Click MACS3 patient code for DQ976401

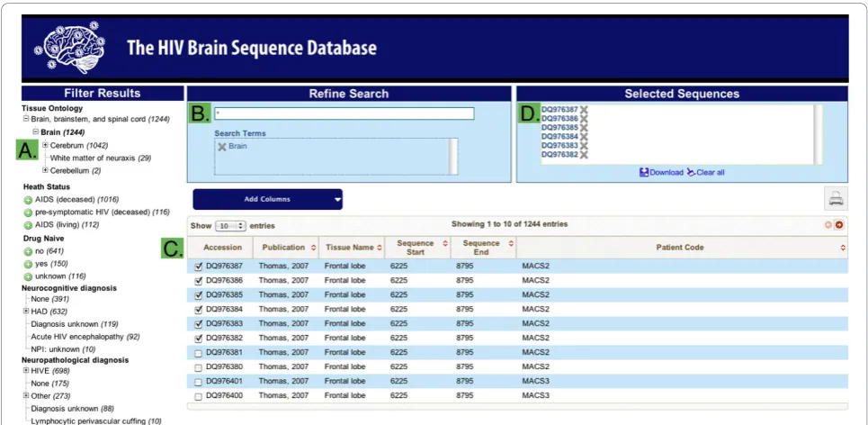pyautogui.click(x=535, y=381)
